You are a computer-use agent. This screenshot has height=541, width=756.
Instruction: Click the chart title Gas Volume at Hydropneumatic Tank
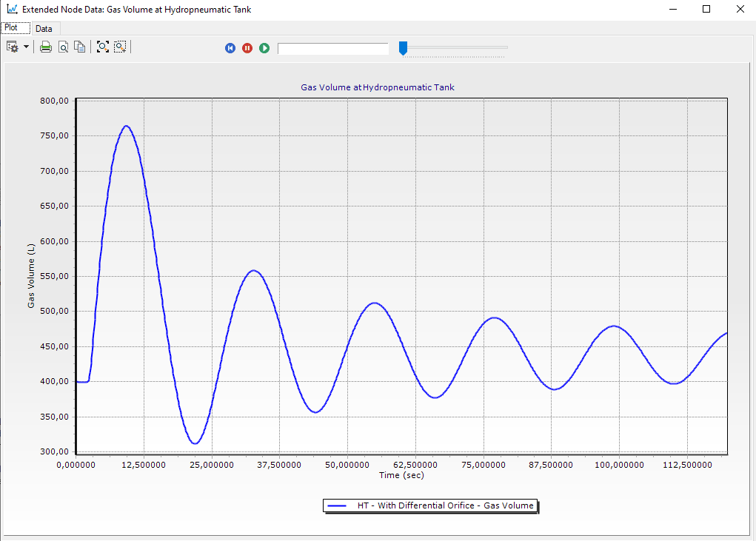[x=378, y=87]
